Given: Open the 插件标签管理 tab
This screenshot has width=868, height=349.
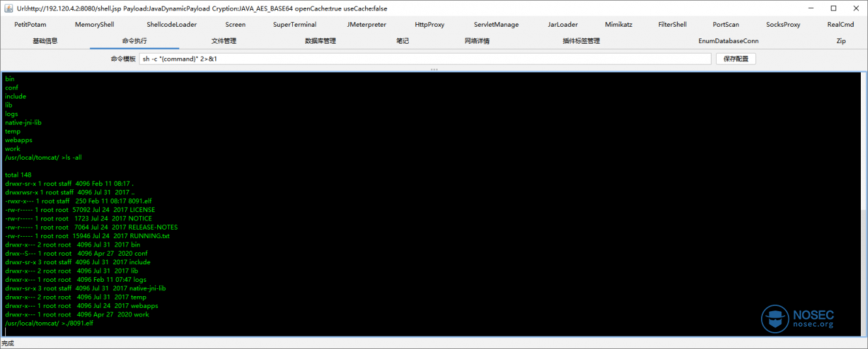Looking at the screenshot, I should [581, 40].
